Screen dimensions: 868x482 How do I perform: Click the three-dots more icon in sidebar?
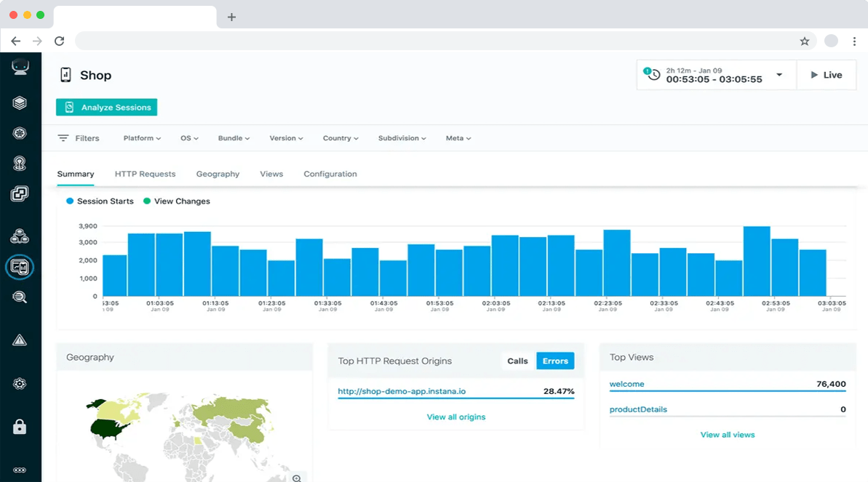(x=20, y=470)
